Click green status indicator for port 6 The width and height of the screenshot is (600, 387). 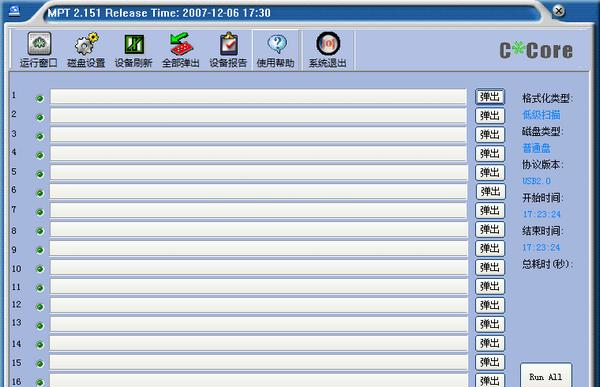(40, 193)
